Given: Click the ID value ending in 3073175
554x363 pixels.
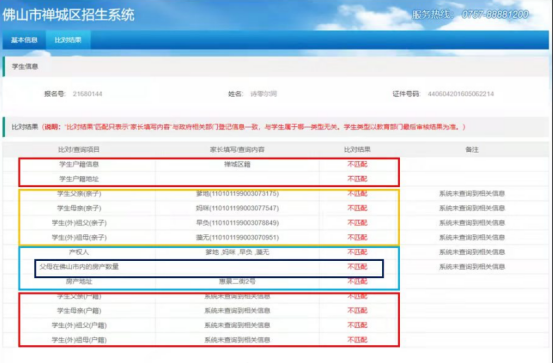Looking at the screenshot, I should pos(237,194).
